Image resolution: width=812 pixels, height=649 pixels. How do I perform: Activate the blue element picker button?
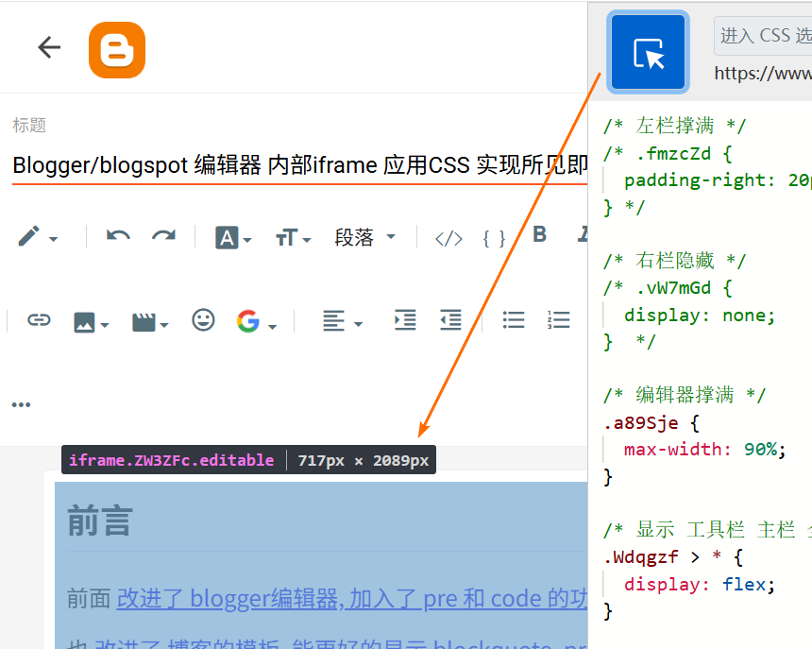[648, 52]
